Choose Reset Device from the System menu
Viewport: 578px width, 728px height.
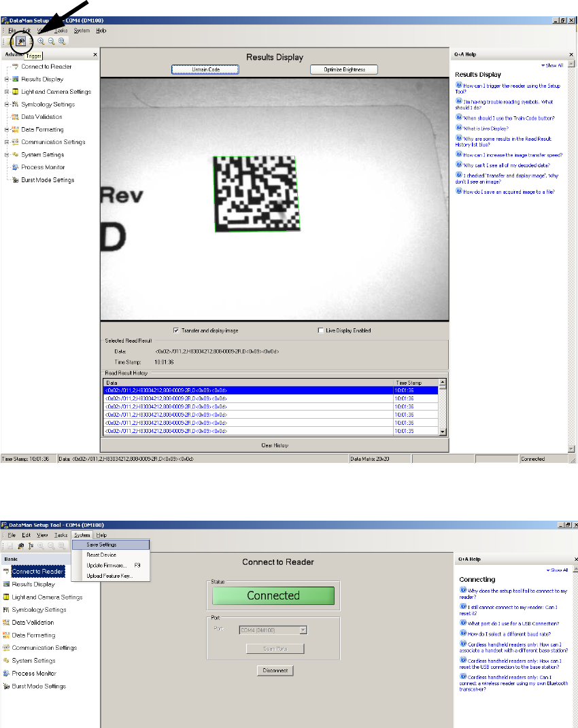click(x=111, y=555)
